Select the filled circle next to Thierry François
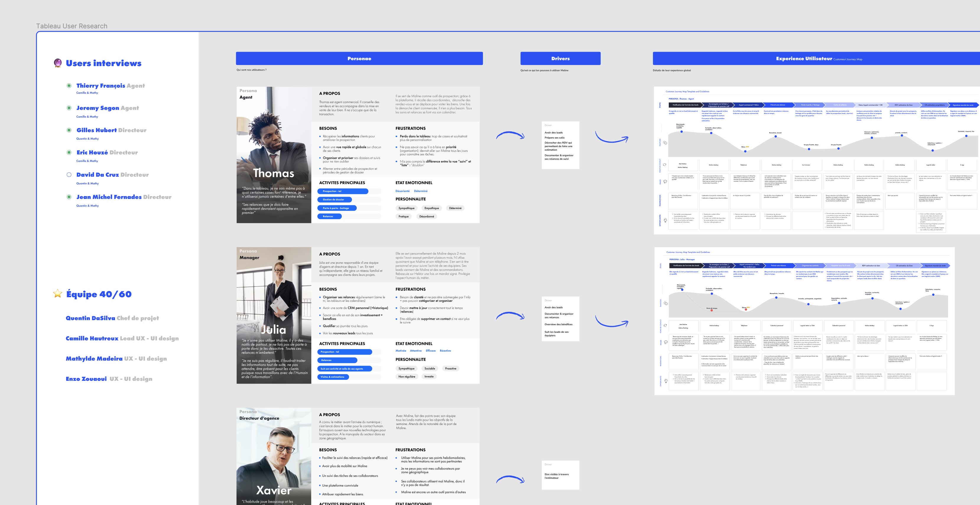 (x=69, y=86)
